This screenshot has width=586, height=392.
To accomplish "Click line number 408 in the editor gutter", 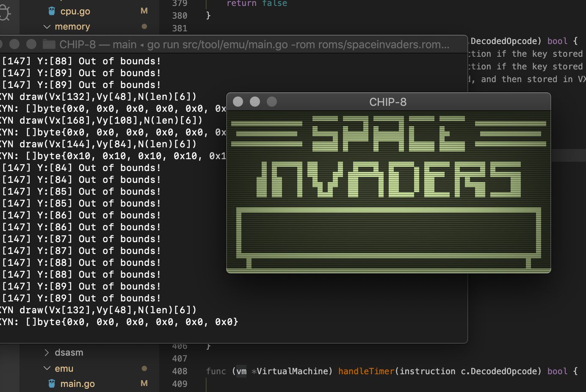I will (x=180, y=371).
